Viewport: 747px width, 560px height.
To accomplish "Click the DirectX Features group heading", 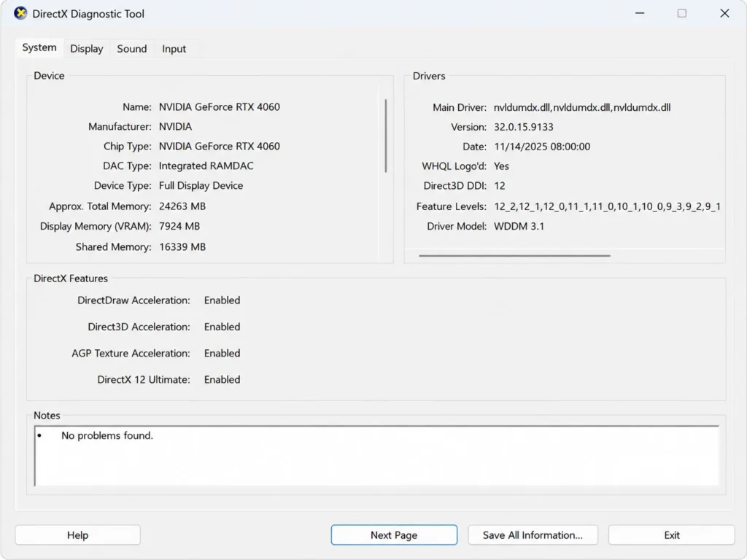I will pyautogui.click(x=71, y=278).
